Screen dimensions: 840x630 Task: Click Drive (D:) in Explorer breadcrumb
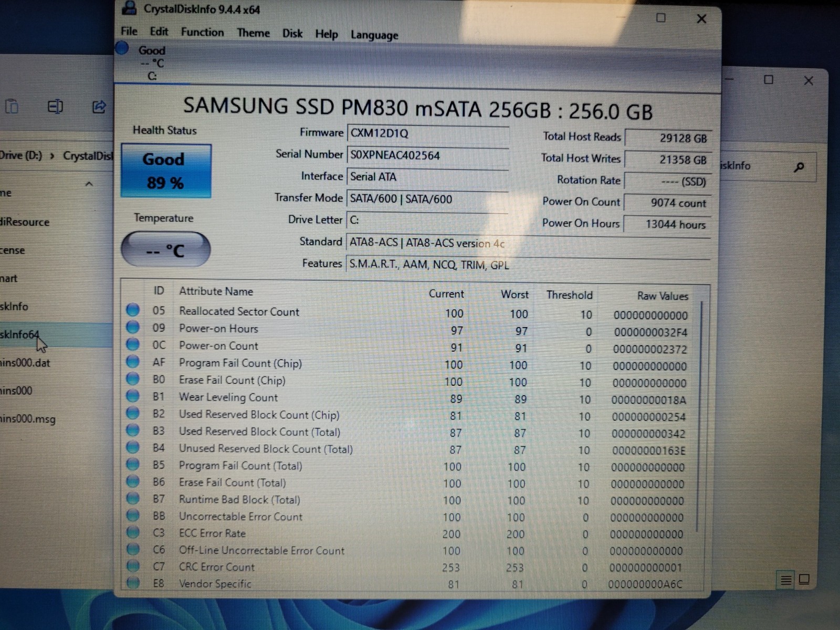(x=21, y=155)
